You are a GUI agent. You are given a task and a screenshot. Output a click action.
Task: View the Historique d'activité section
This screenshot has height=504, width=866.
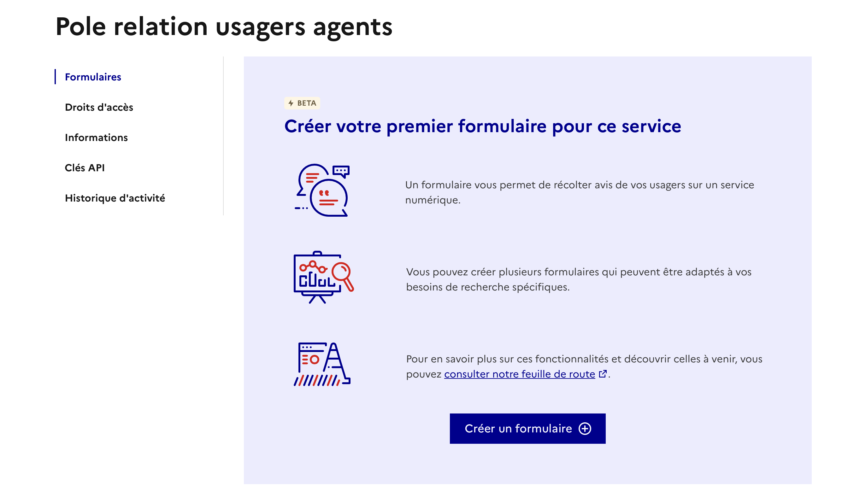point(115,198)
